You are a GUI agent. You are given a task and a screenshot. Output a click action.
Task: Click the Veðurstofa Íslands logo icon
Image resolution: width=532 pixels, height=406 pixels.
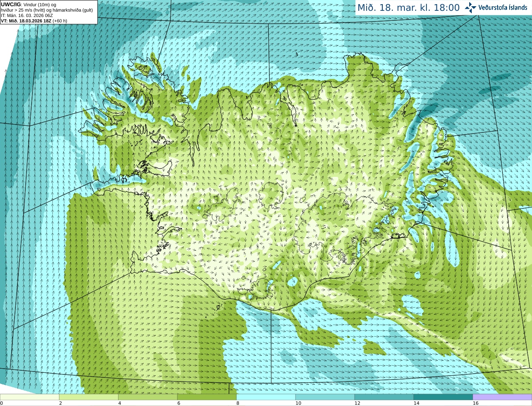(470, 7)
